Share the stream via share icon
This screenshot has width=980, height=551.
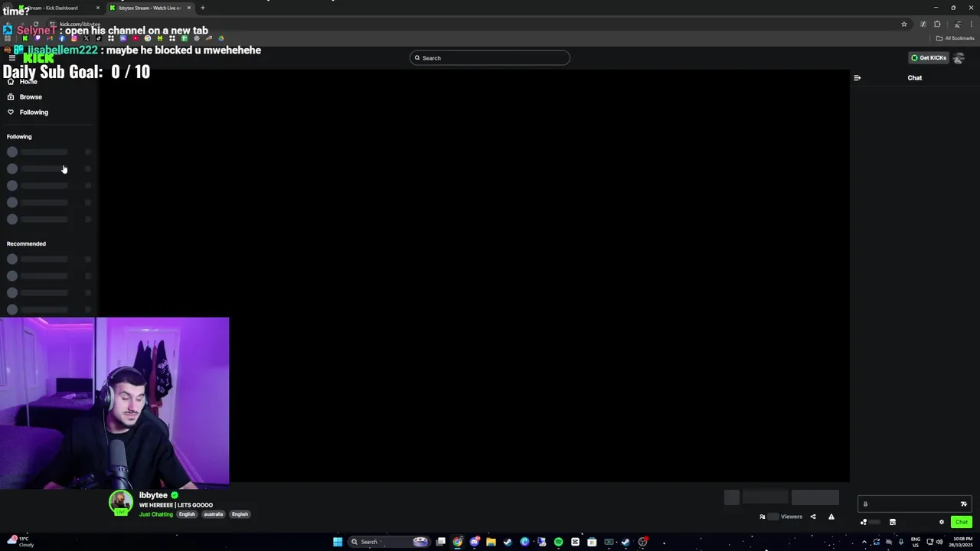pyautogui.click(x=813, y=517)
